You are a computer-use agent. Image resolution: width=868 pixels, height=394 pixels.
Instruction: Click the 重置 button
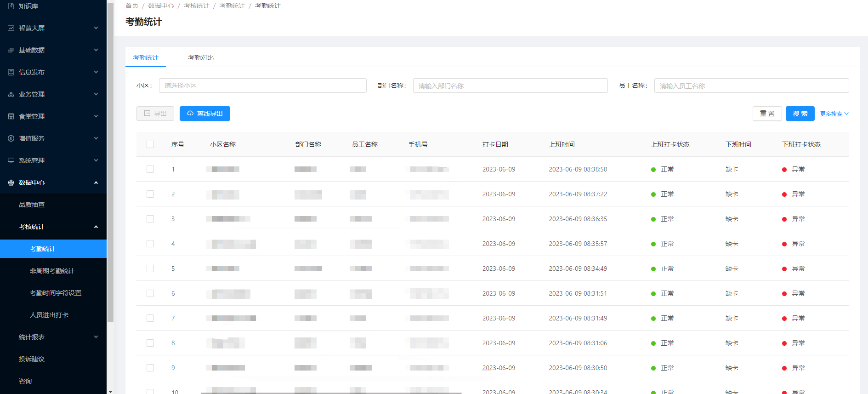(767, 114)
